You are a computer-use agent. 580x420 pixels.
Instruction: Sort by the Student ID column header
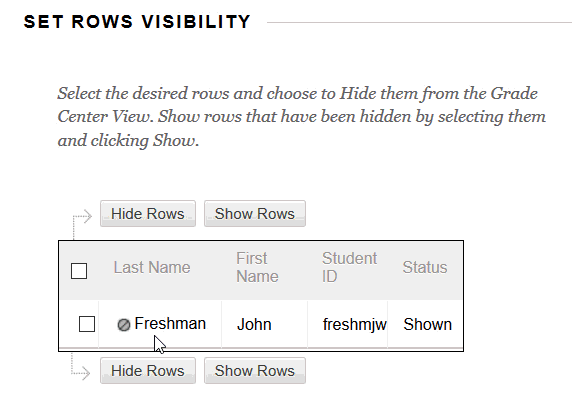(x=349, y=267)
